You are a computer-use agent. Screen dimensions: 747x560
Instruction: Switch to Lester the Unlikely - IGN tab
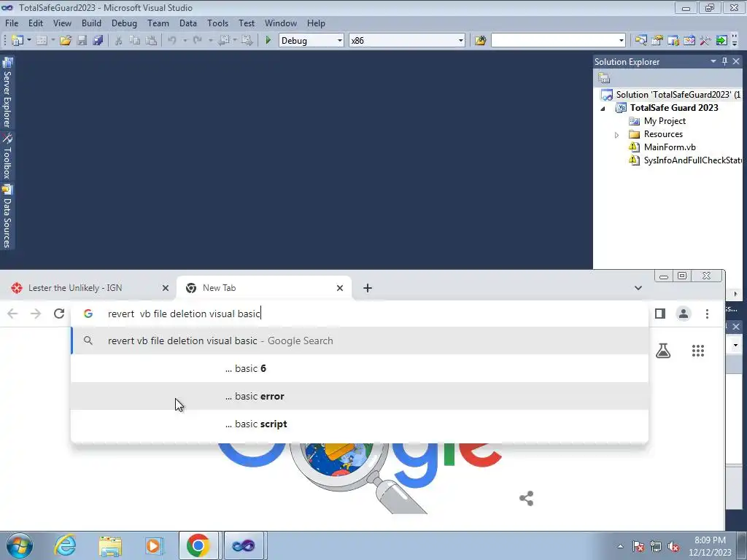point(88,287)
